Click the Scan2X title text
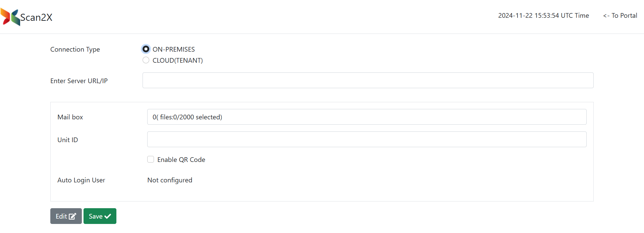The image size is (644, 233). pos(36,17)
